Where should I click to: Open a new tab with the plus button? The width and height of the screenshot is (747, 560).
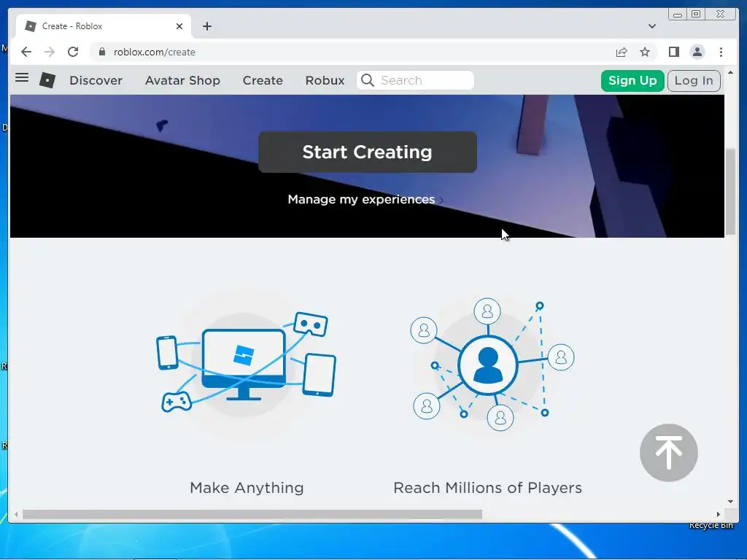click(206, 26)
